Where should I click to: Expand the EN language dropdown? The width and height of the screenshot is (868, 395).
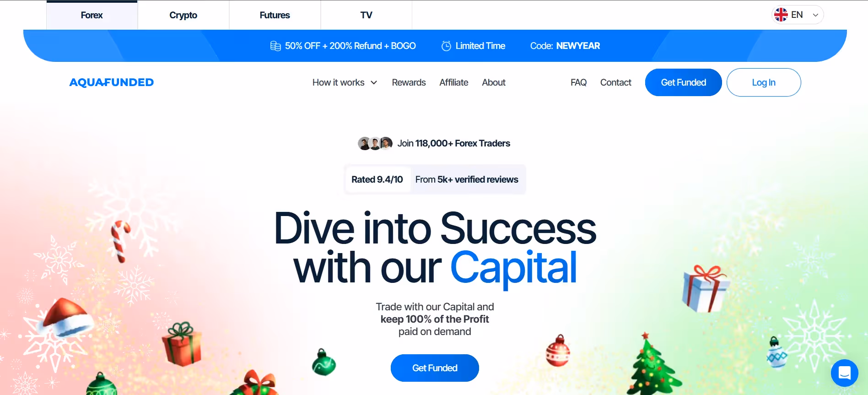coord(798,15)
